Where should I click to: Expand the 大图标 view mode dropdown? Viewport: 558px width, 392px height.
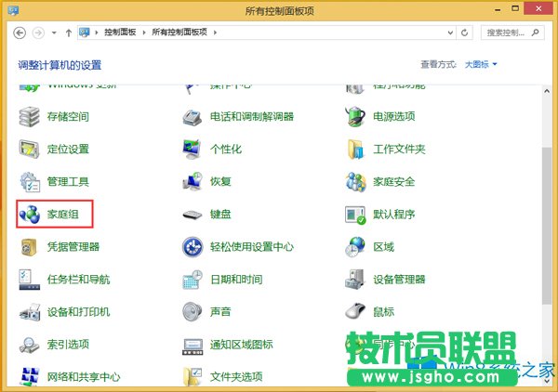click(x=481, y=64)
